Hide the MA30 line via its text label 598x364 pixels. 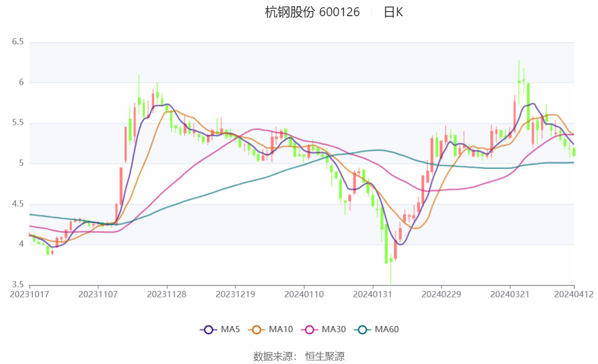point(334,329)
